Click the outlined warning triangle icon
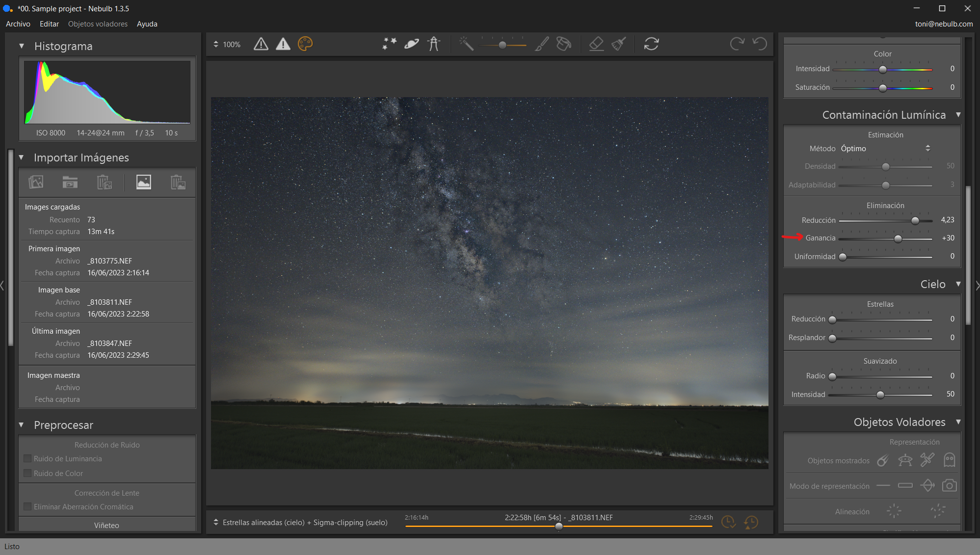 tap(261, 44)
